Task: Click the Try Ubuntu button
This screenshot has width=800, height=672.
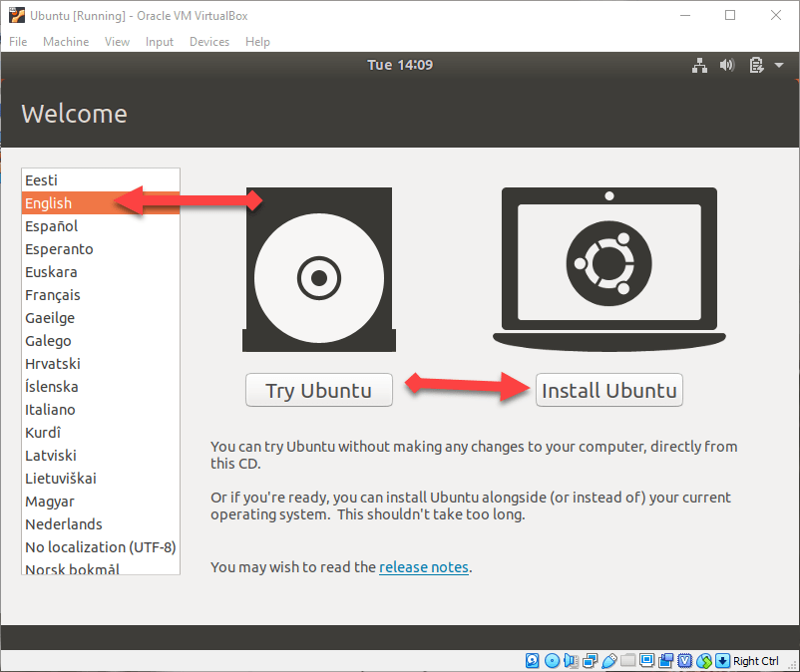Action: 318,391
